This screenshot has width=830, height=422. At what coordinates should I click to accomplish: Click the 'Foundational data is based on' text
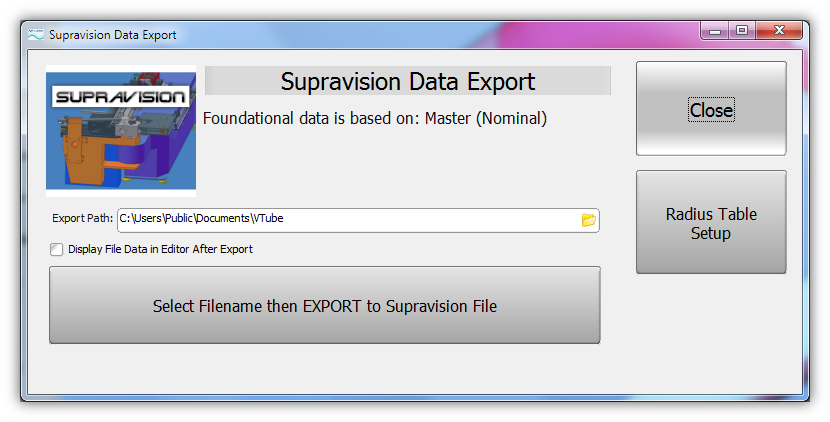tap(375, 118)
